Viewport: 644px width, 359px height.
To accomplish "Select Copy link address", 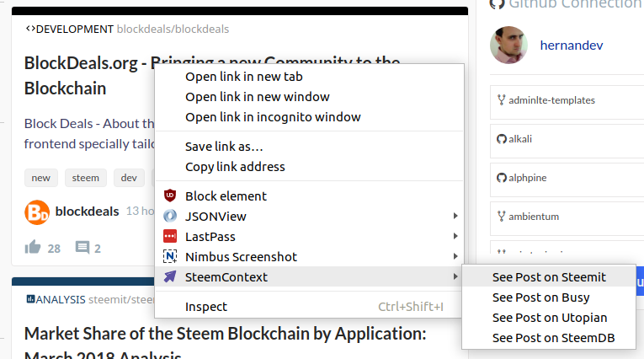I will point(235,167).
